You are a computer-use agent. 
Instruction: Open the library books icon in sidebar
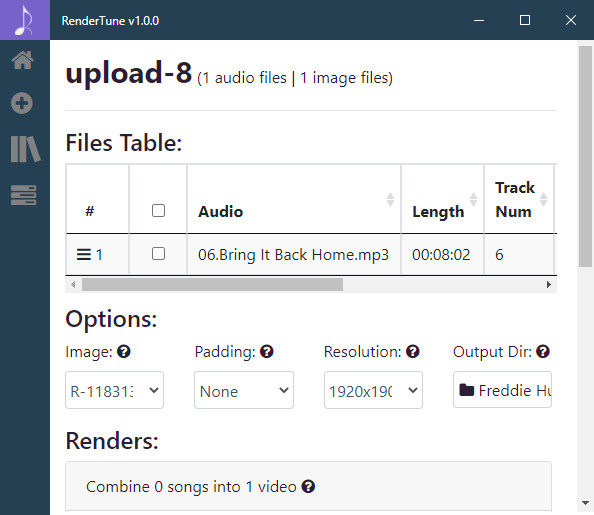tap(25, 149)
